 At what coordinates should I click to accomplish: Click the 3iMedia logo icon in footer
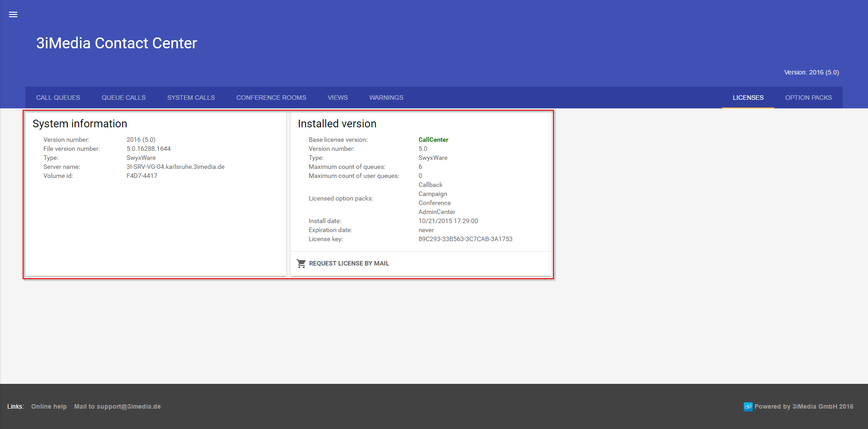click(x=748, y=407)
